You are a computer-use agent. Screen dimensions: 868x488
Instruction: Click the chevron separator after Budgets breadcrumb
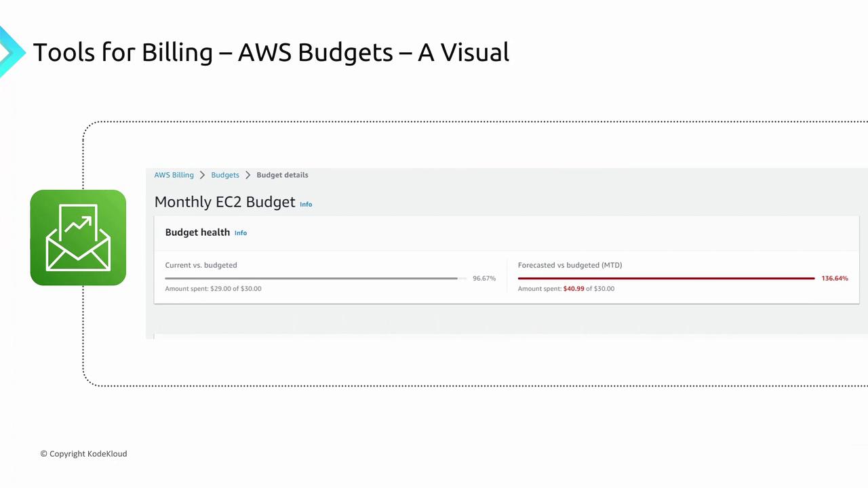[248, 175]
